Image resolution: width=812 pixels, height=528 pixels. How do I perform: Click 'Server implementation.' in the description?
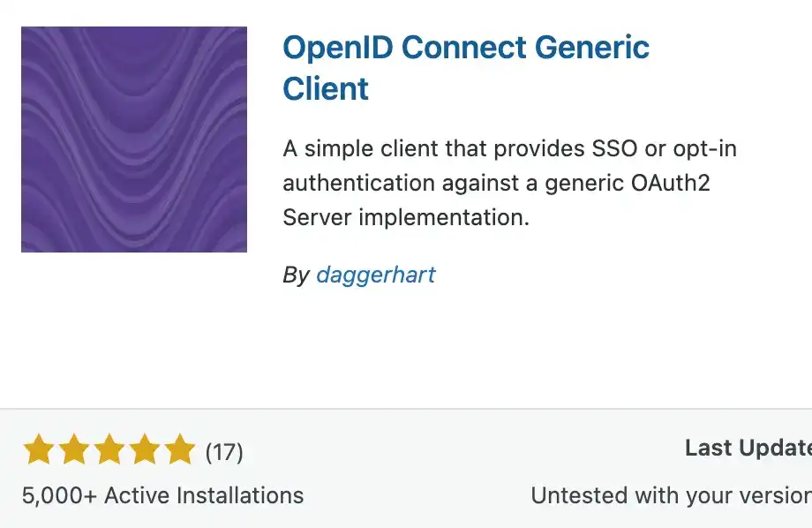405,217
